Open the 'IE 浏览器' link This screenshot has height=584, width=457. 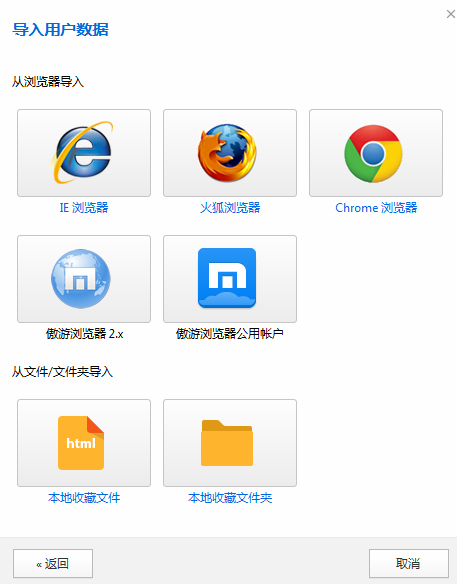click(x=84, y=207)
